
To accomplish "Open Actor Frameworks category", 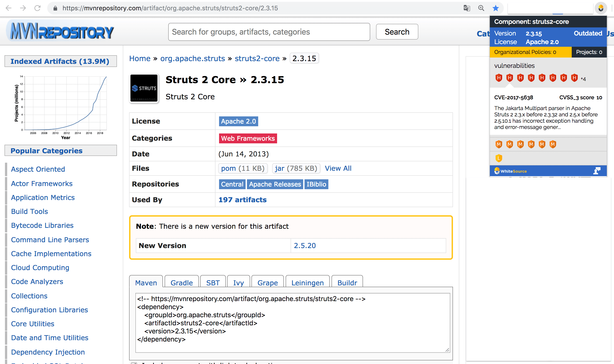I will (42, 184).
